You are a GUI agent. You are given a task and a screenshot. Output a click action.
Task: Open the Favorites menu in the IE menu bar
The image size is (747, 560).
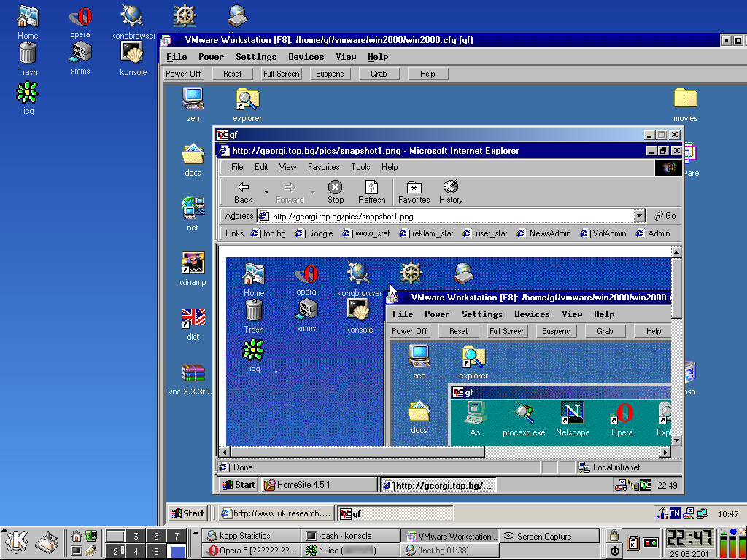[x=323, y=167]
